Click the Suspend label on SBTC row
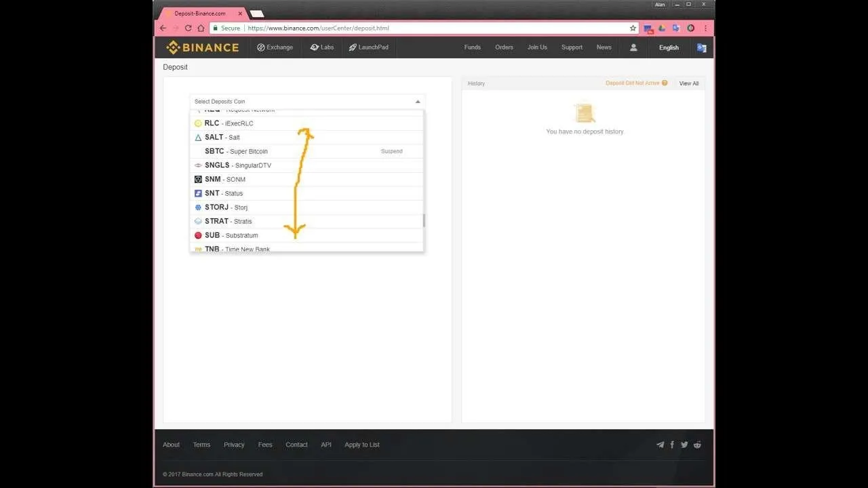The height and width of the screenshot is (488, 868). (391, 151)
